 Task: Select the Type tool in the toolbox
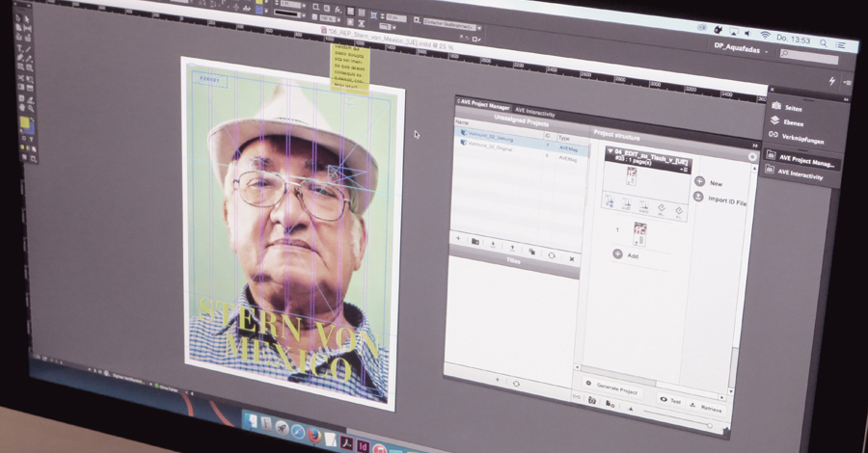(20, 49)
